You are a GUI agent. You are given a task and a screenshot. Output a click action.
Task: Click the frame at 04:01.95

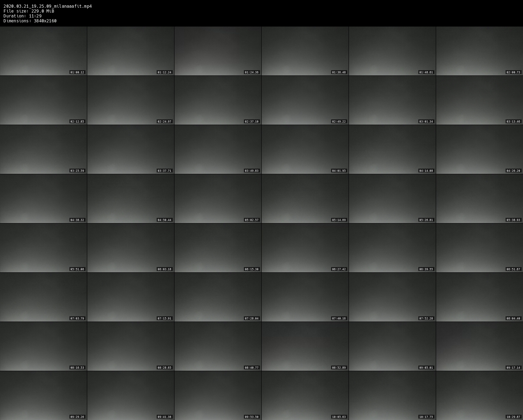pos(305,149)
